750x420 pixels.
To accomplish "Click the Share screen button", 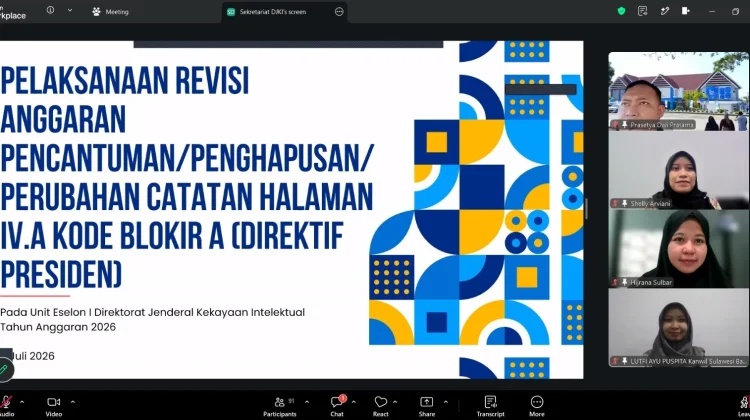I will (x=427, y=406).
